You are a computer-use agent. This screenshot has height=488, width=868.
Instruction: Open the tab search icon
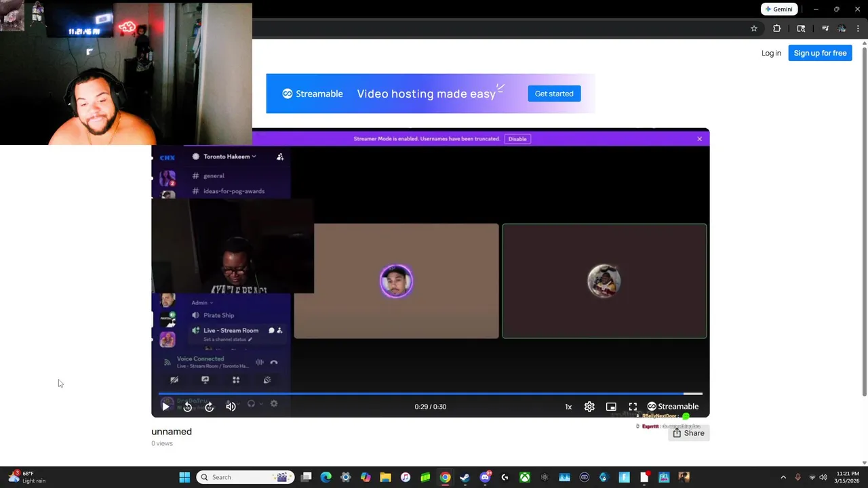pyautogui.click(x=801, y=28)
